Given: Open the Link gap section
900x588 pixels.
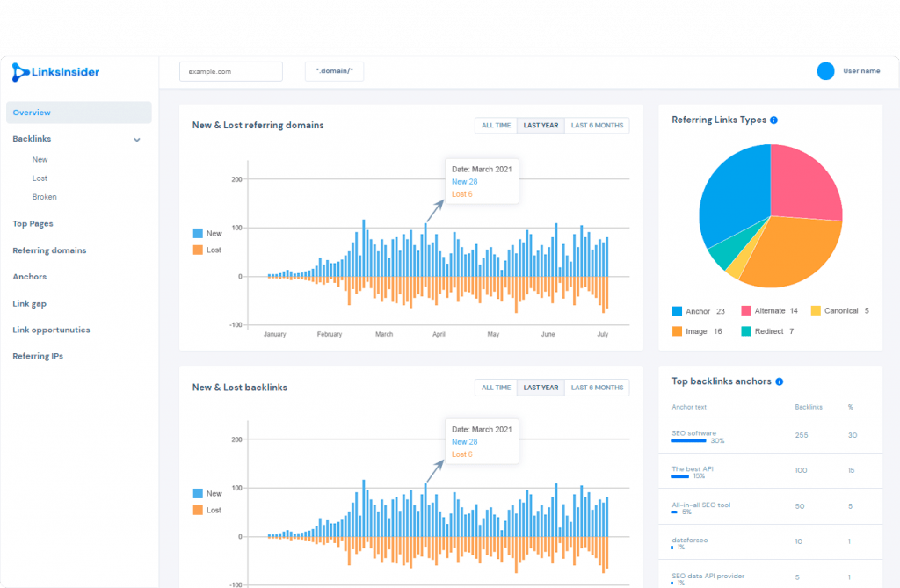Looking at the screenshot, I should [x=29, y=304].
